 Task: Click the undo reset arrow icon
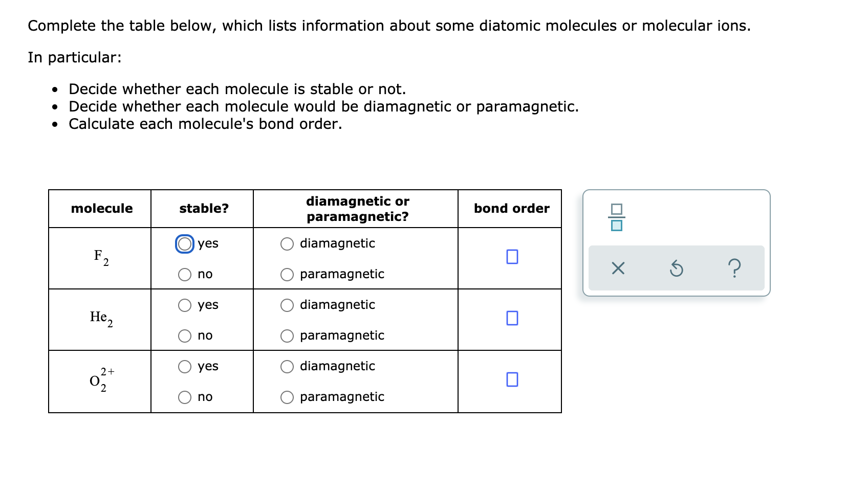coord(676,268)
